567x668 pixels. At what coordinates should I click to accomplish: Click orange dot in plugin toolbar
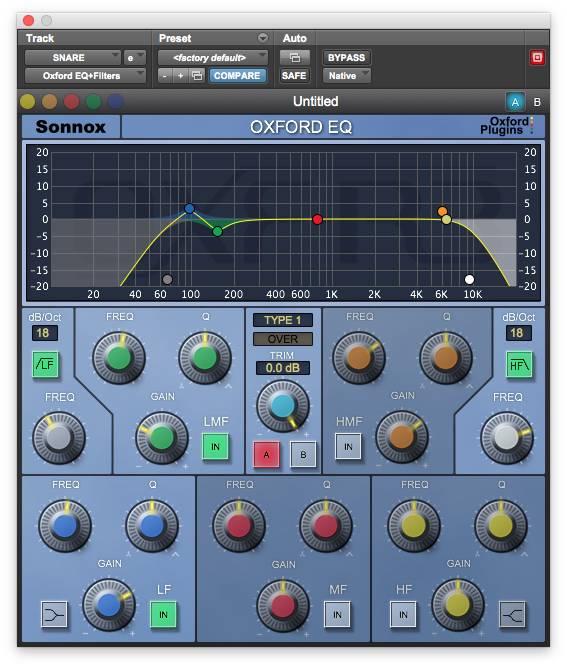(x=49, y=102)
